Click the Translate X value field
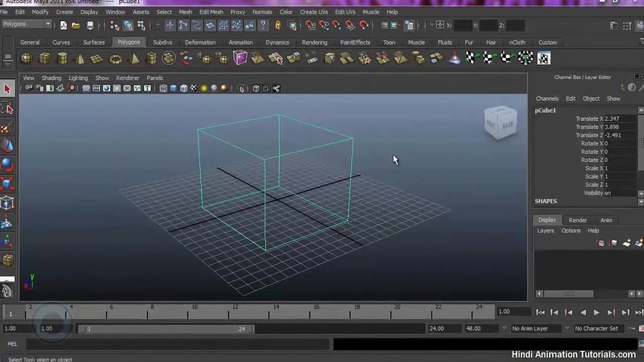This screenshot has height=362, width=644. [x=620, y=118]
